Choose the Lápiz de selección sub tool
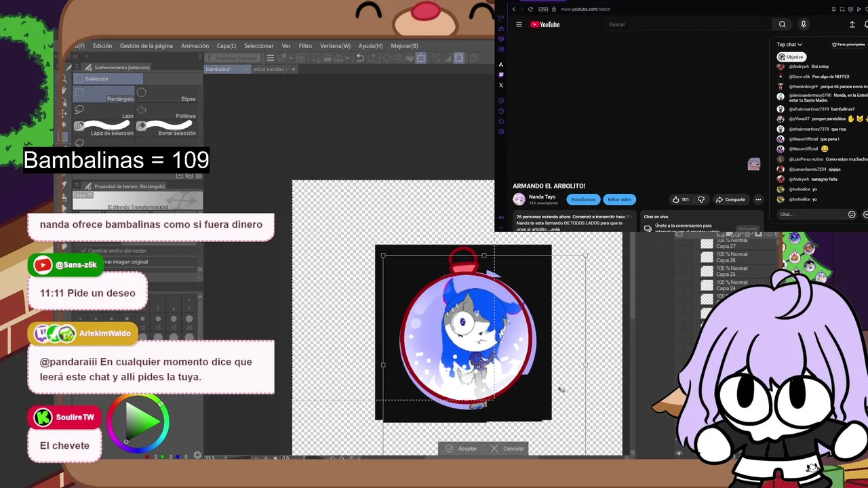 (105, 129)
